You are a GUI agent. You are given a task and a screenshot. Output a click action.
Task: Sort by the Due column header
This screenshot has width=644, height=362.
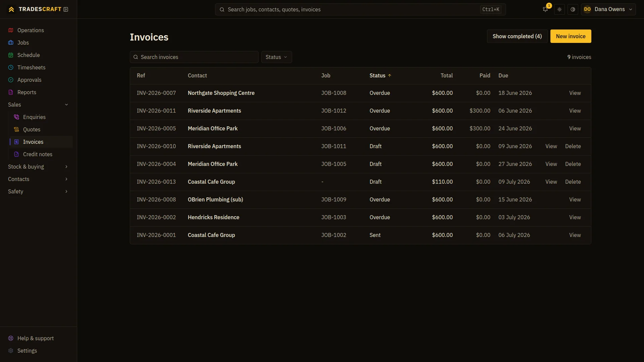click(503, 76)
